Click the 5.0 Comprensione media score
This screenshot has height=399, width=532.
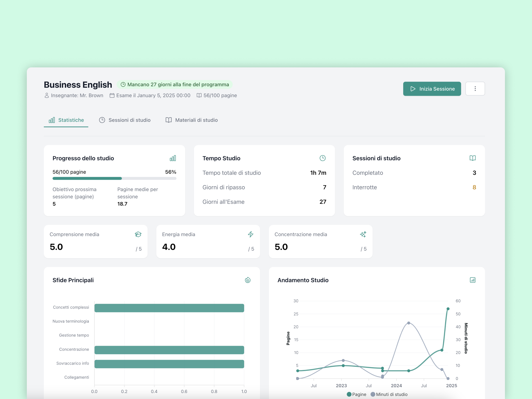[x=56, y=247]
